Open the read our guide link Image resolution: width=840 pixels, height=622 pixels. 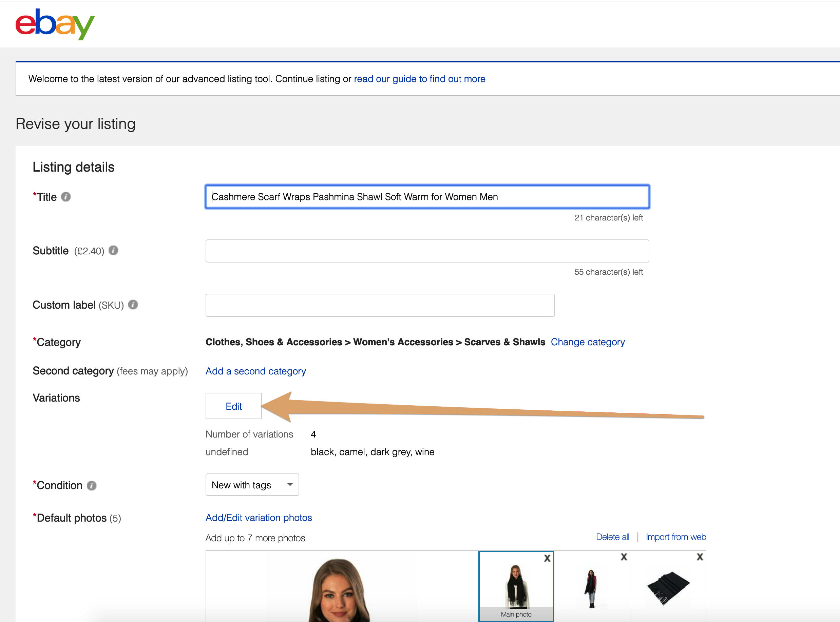[420, 79]
